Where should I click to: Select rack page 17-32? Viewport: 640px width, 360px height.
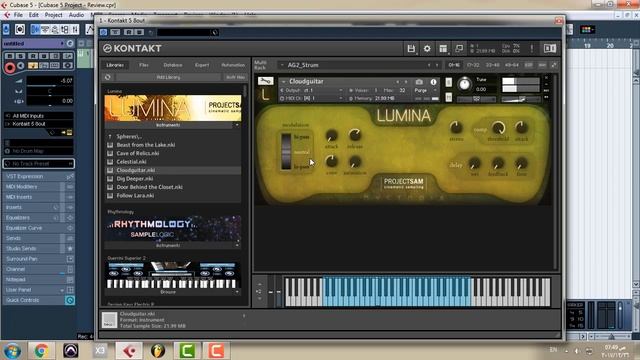473,65
